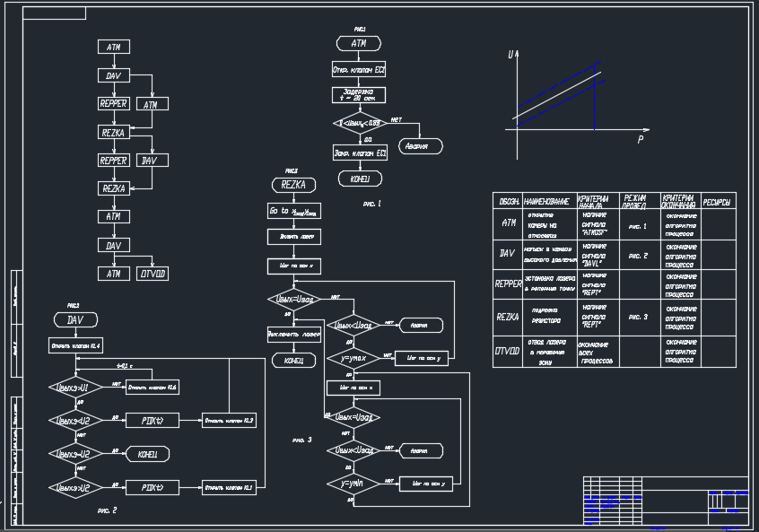Select the 'рис. 2' caption below DAV flowchart
This screenshot has height=532, width=759.
click(107, 510)
